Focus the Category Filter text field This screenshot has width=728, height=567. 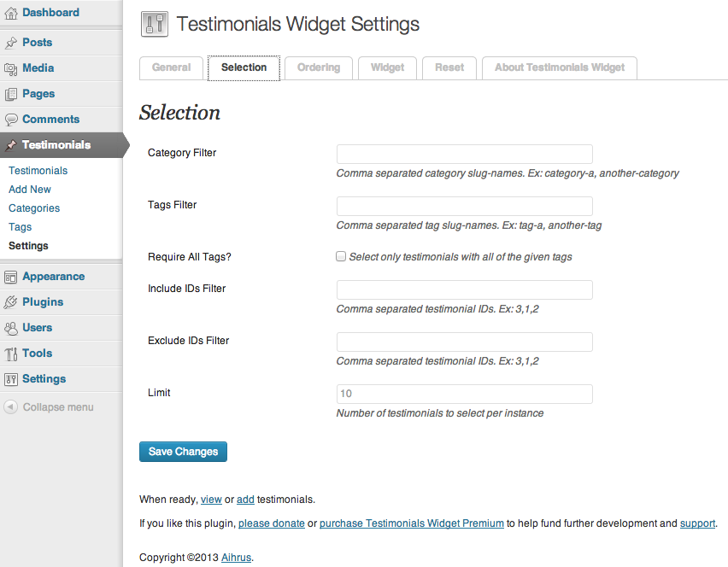(x=464, y=154)
